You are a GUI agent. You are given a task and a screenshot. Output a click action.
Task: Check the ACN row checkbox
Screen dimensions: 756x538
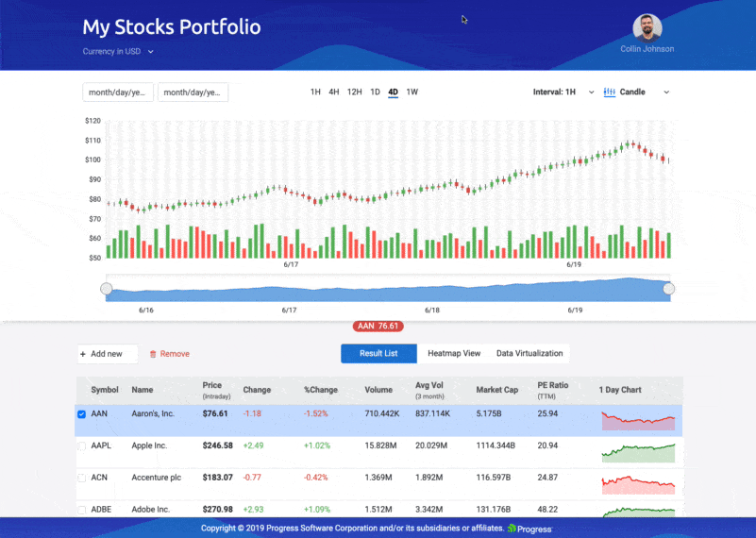pos(81,478)
